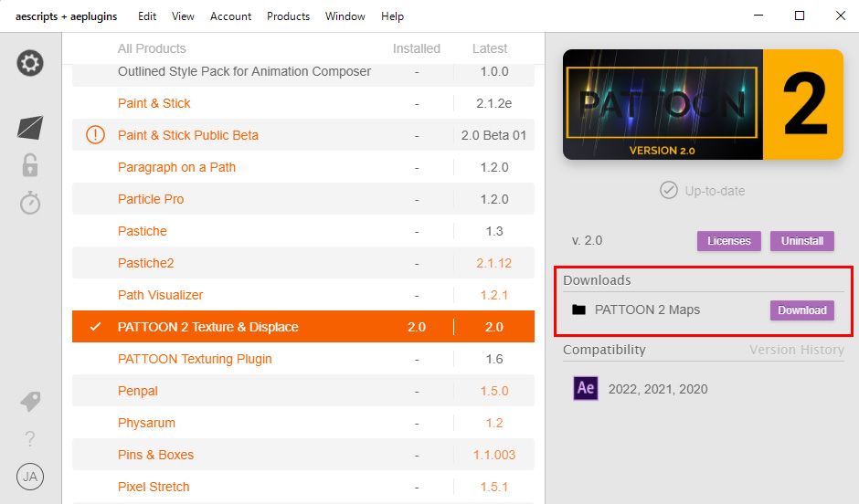Click the Licenses button
The height and width of the screenshot is (504, 859).
(x=728, y=241)
